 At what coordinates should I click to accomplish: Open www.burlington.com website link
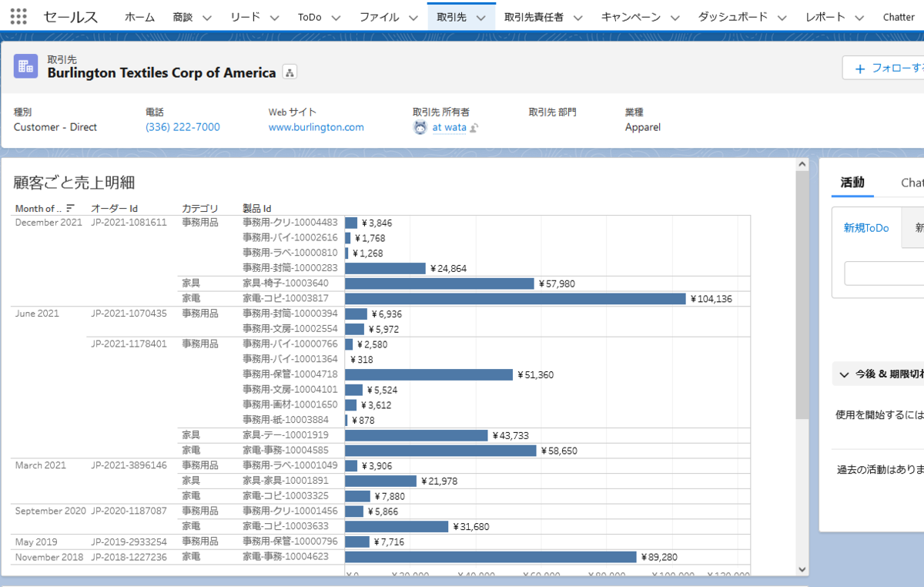(316, 127)
